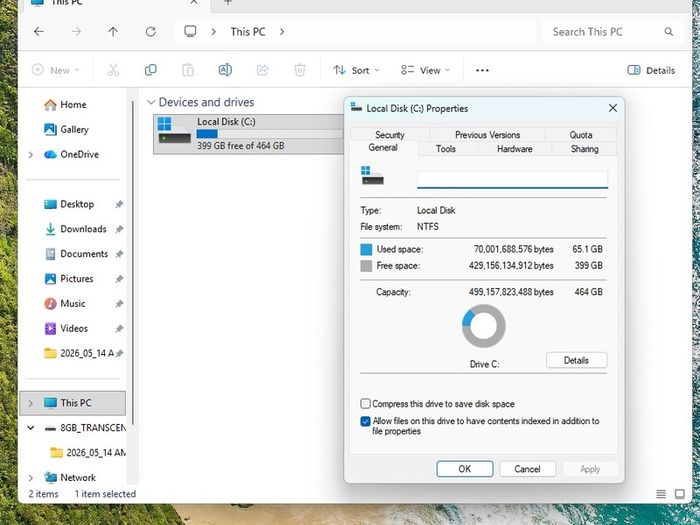The height and width of the screenshot is (525, 700).
Task: Open the Music quick access folder
Action: (65, 304)
